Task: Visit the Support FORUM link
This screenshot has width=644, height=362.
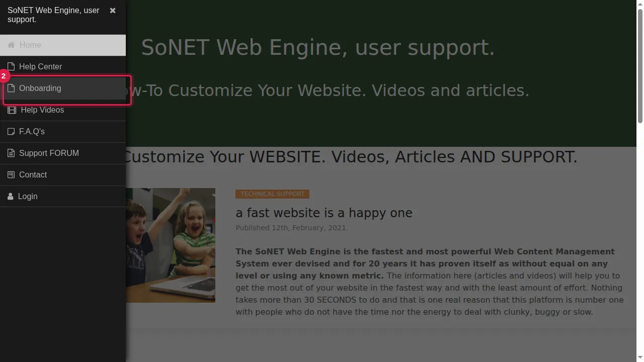Action: 63,153
